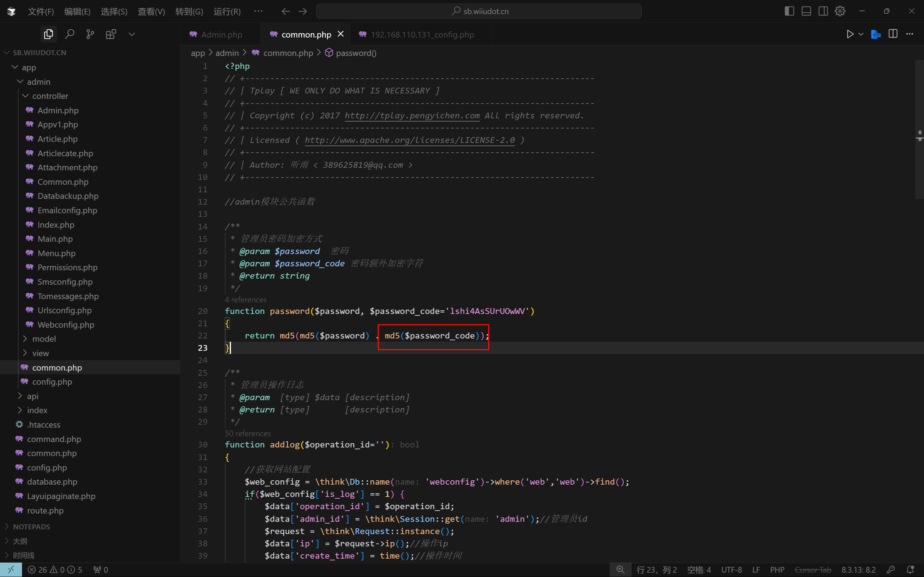Open the run options dropdown arrow

860,34
